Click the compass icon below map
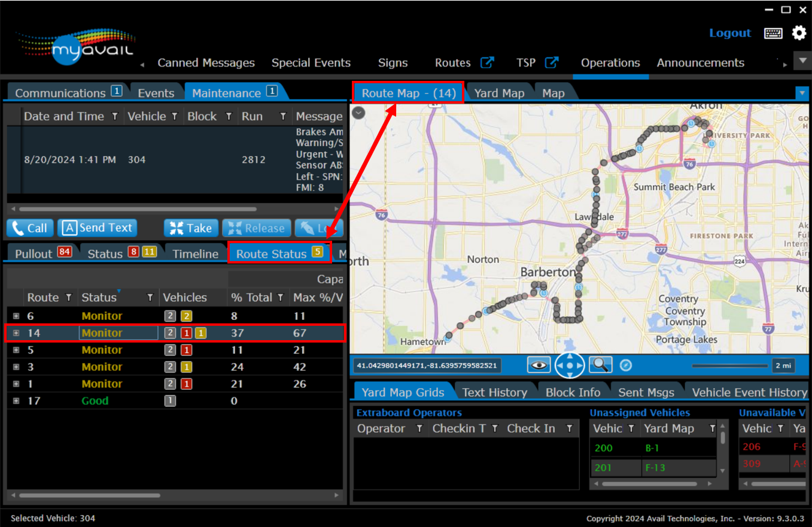812x527 pixels. pyautogui.click(x=626, y=365)
